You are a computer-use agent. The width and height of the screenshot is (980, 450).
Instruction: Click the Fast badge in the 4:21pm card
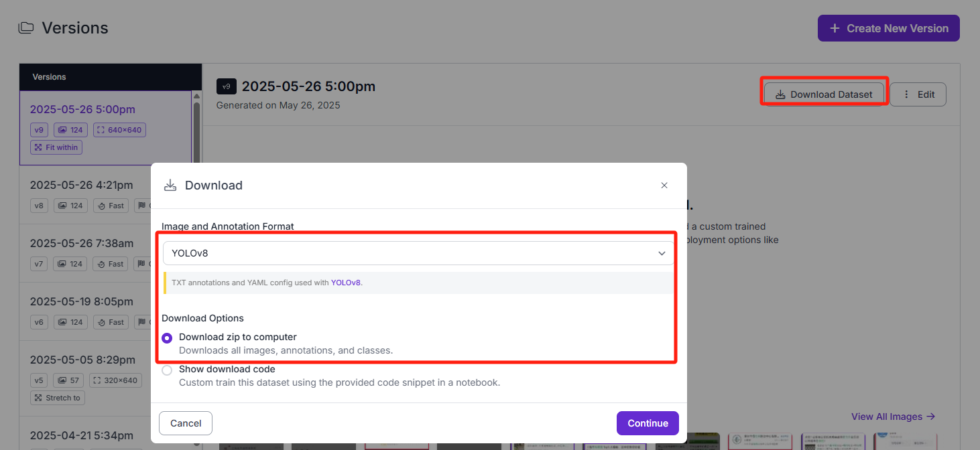pos(111,206)
